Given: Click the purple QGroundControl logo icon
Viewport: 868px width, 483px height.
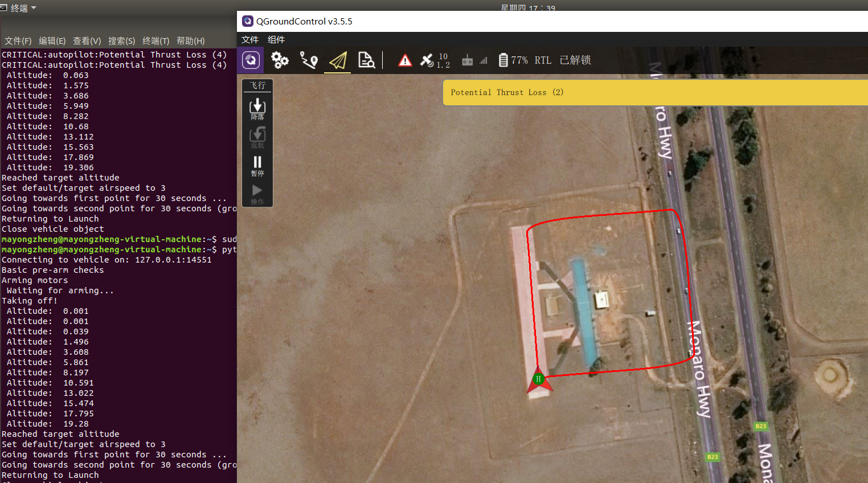Looking at the screenshot, I should [x=251, y=60].
